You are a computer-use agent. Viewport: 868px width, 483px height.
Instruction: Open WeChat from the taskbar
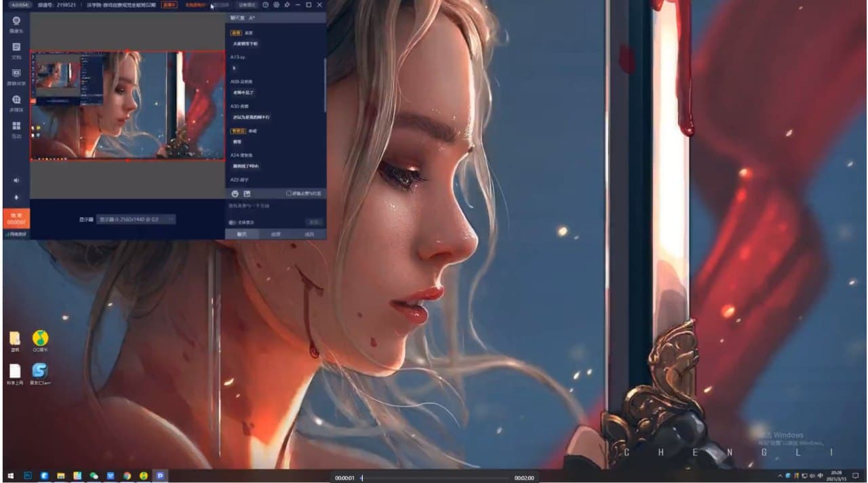tap(94, 476)
